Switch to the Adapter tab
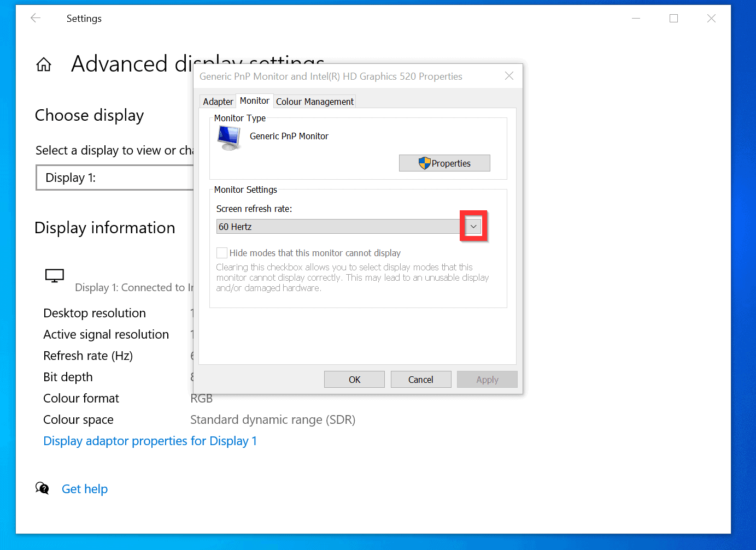Screen dimensions: 756x550 (x=218, y=101)
